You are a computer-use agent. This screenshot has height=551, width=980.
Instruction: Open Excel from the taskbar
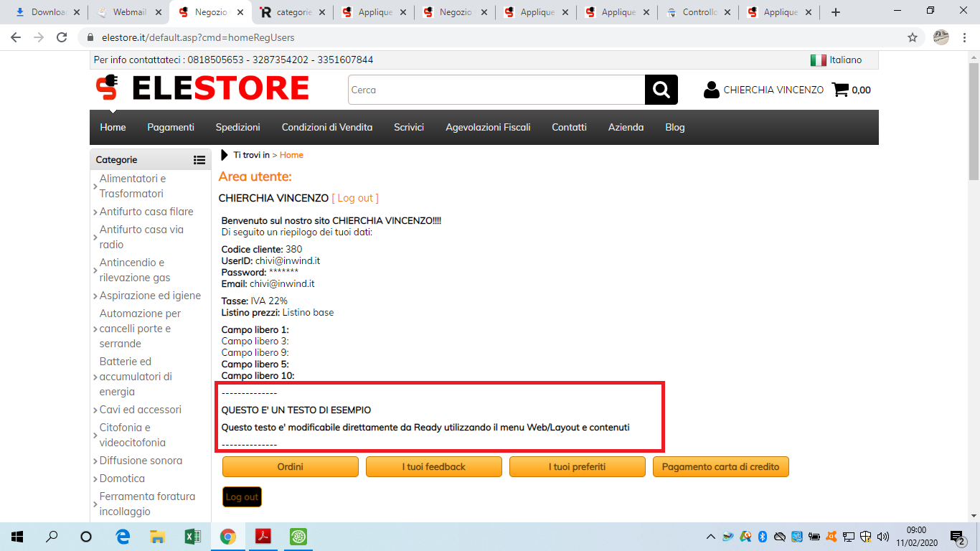192,536
